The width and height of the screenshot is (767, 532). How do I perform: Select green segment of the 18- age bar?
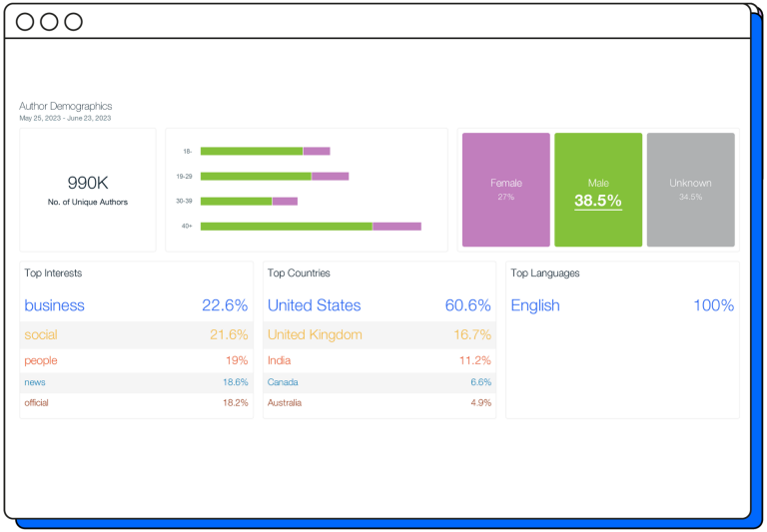click(x=251, y=152)
